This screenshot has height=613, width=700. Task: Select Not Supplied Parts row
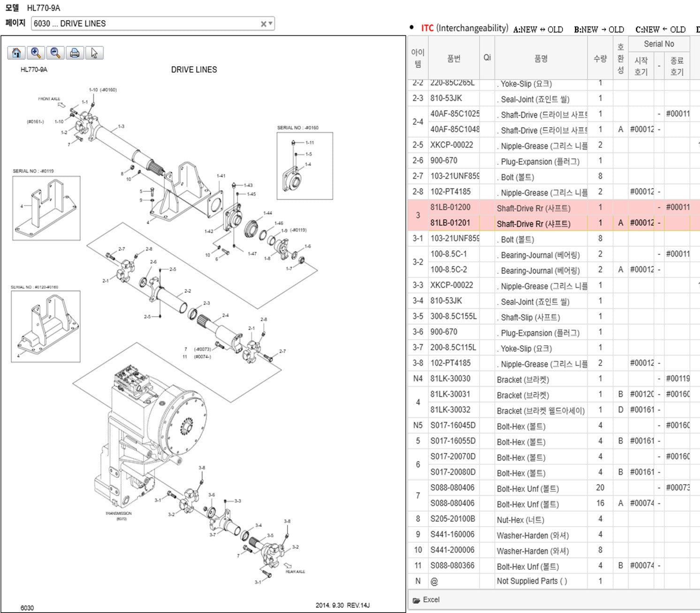pyautogui.click(x=532, y=581)
